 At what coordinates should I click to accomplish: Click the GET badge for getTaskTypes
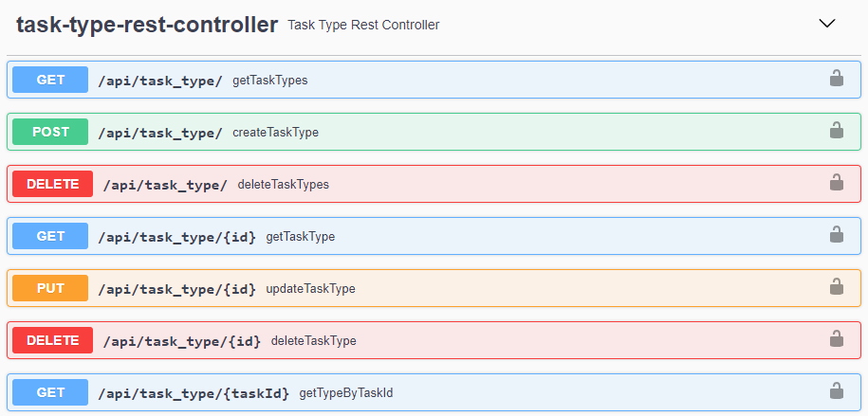tap(50, 80)
